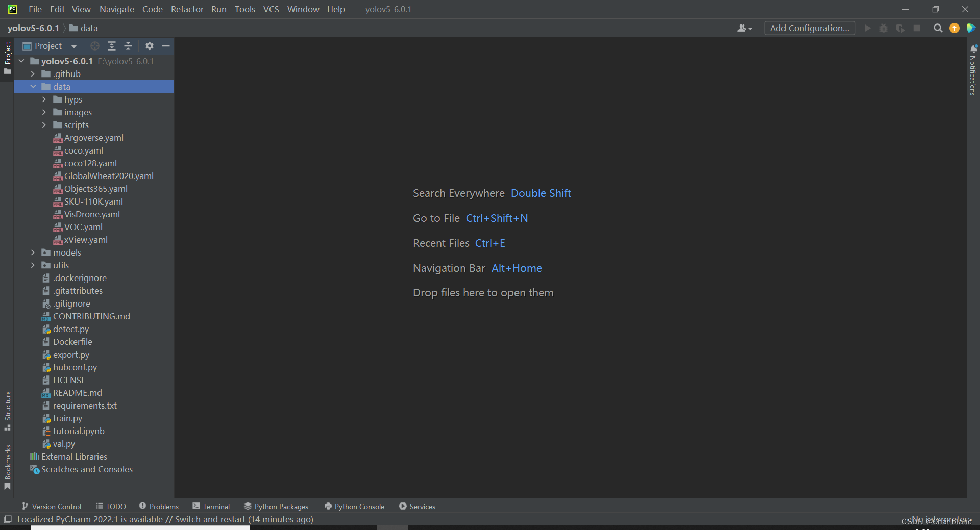Click Expand All icon in Project panel
The height and width of the screenshot is (530, 980).
pyautogui.click(x=112, y=46)
